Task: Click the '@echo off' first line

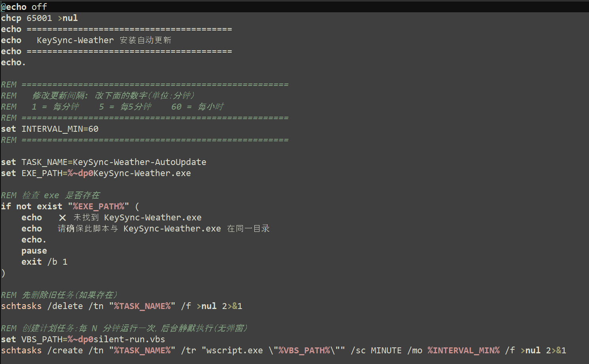Action: [24, 7]
